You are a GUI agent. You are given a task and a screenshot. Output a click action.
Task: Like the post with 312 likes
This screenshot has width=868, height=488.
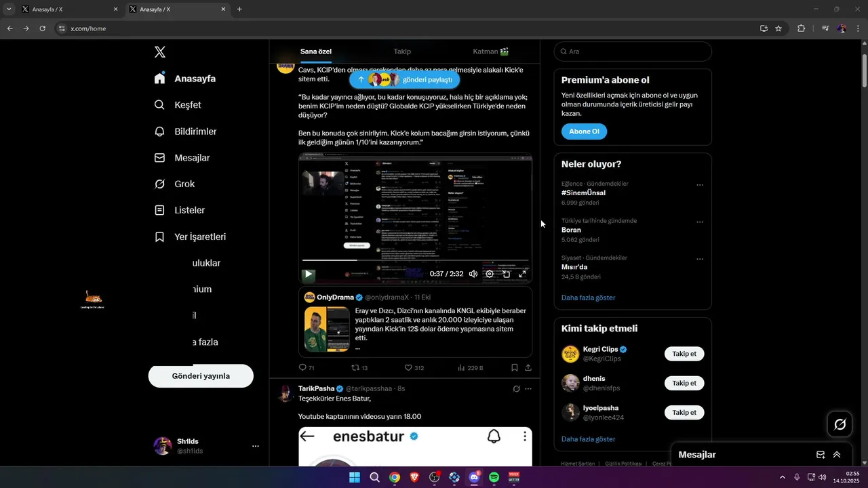click(414, 368)
